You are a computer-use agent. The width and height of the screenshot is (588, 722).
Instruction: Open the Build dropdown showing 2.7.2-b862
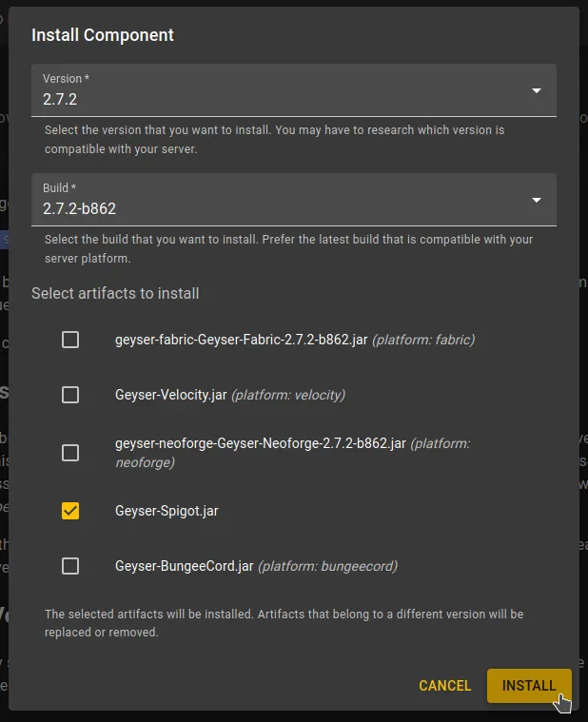click(294, 200)
